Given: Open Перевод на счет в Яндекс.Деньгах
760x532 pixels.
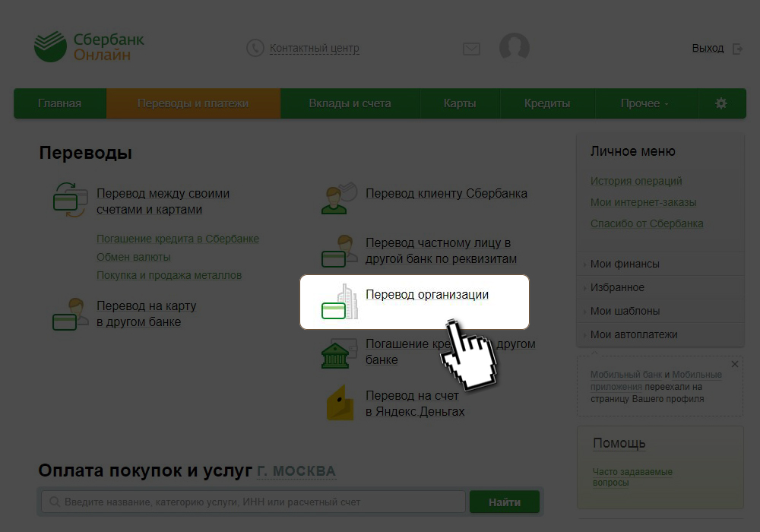Looking at the screenshot, I should click(415, 404).
